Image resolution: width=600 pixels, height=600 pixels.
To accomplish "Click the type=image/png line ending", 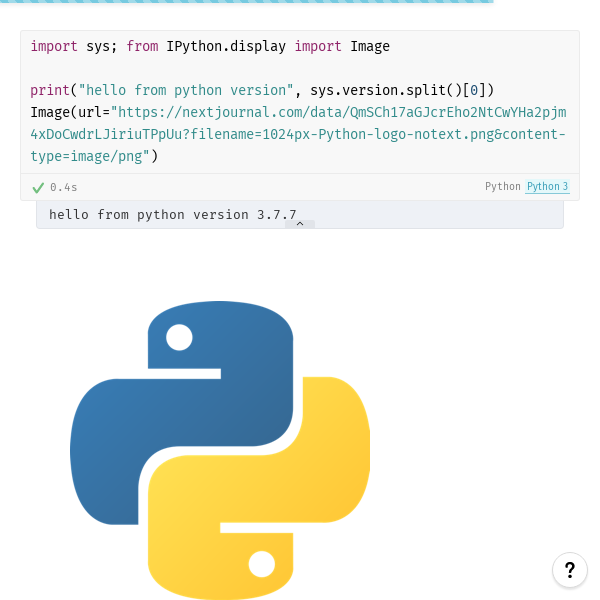I will click(94, 156).
